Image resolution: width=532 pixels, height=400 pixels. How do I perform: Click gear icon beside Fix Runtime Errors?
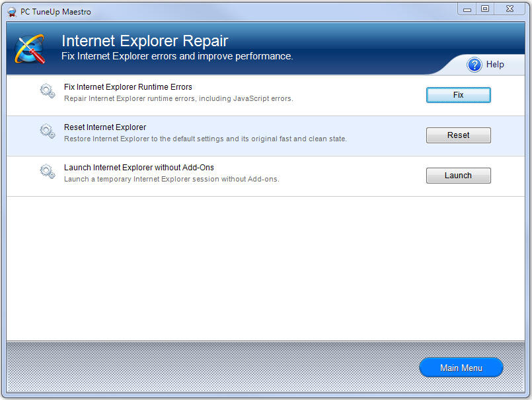point(47,91)
